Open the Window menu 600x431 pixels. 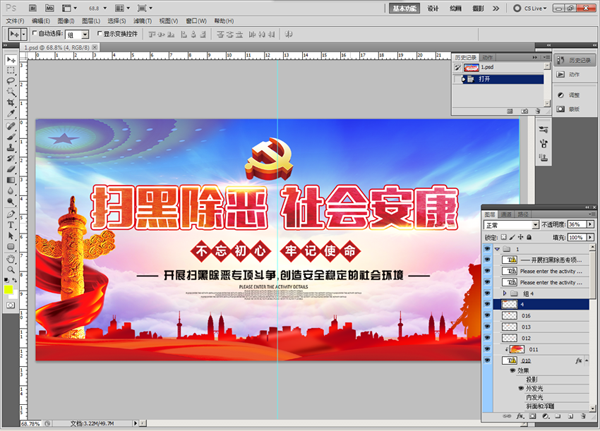[x=196, y=21]
